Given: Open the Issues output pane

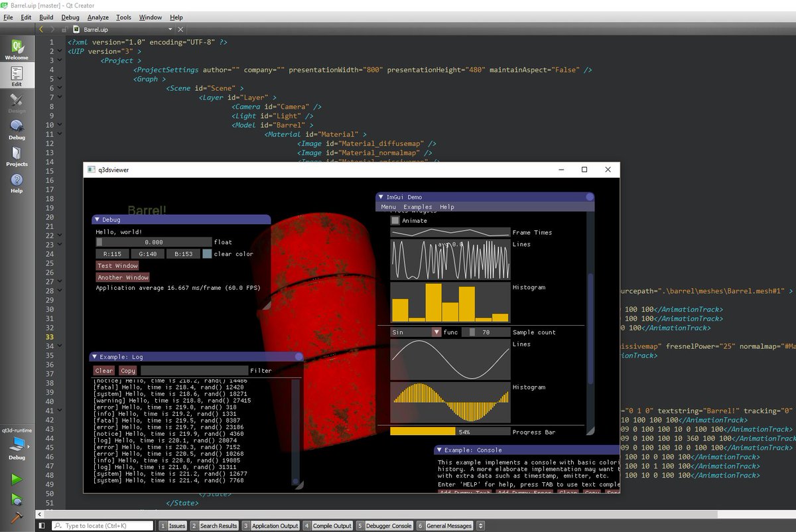Looking at the screenshot, I should pyautogui.click(x=172, y=525).
